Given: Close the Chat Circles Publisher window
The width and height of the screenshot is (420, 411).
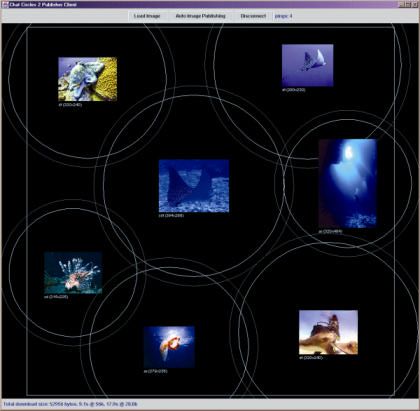Looking at the screenshot, I should 414,5.
